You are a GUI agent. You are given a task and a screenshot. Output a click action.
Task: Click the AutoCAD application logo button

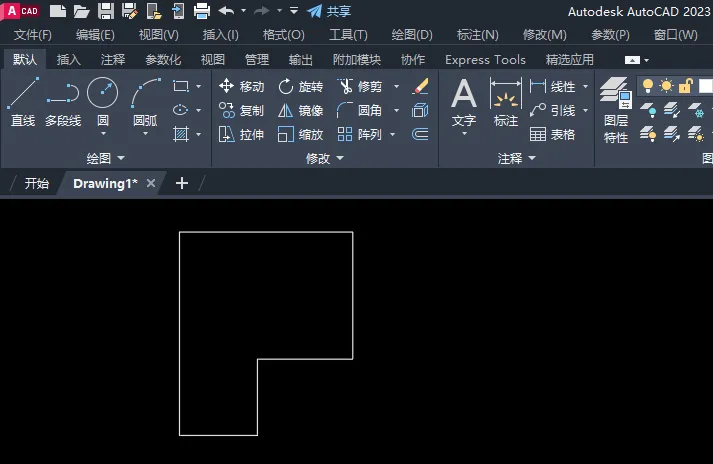21,11
